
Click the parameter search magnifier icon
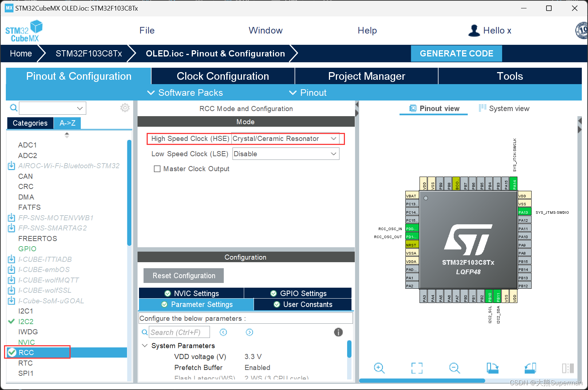145,332
